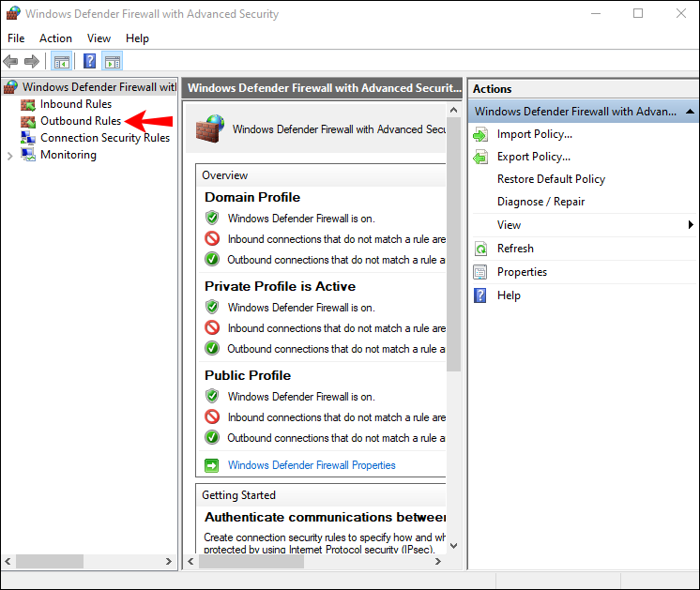
Task: Click the firewall root node icon in tree
Action: (11, 87)
